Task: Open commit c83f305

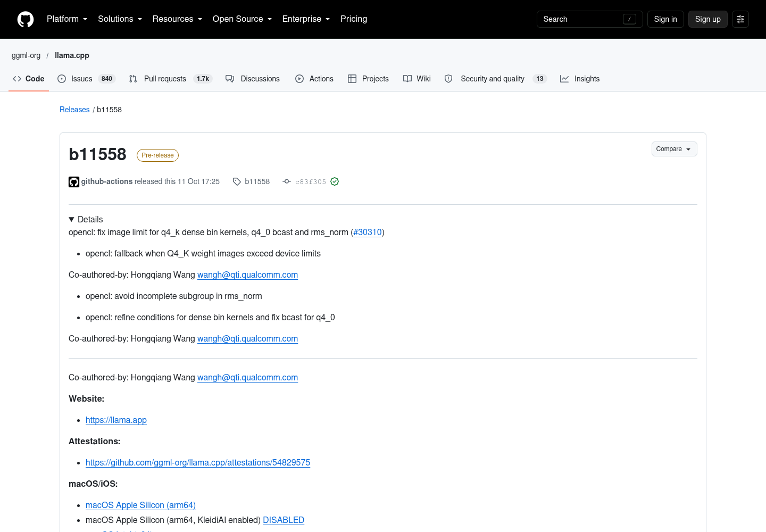Action: click(x=311, y=182)
